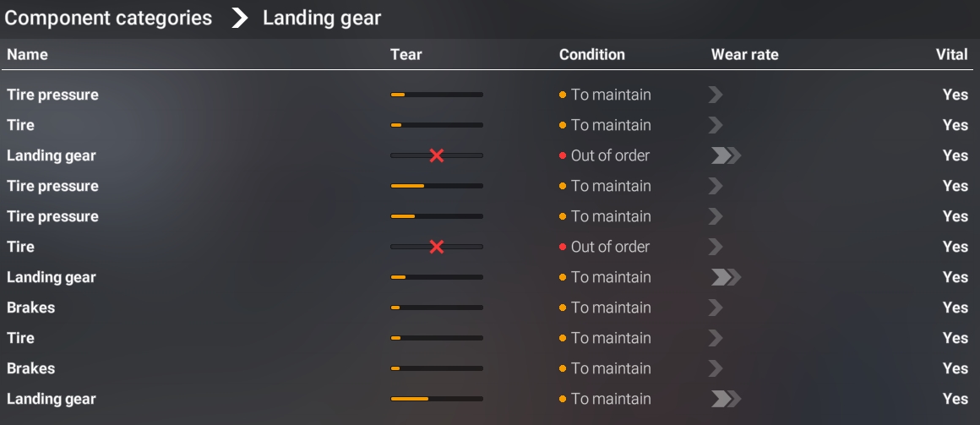Viewport: 980px width, 425px height.
Task: Click the Vital column header
Action: point(951,55)
